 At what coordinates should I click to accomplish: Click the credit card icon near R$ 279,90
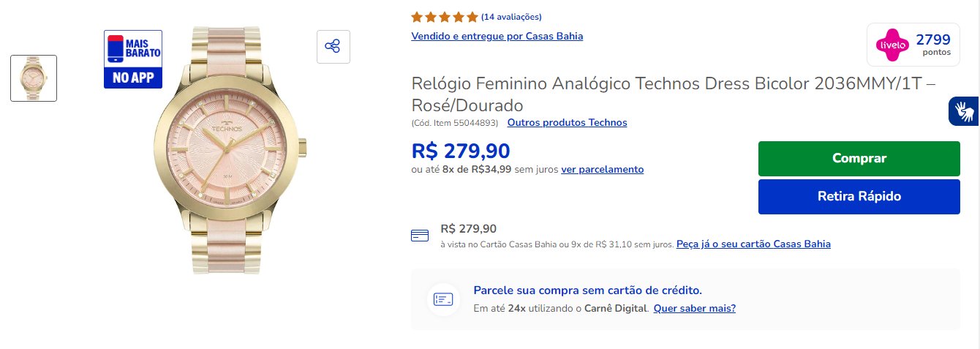pos(420,236)
